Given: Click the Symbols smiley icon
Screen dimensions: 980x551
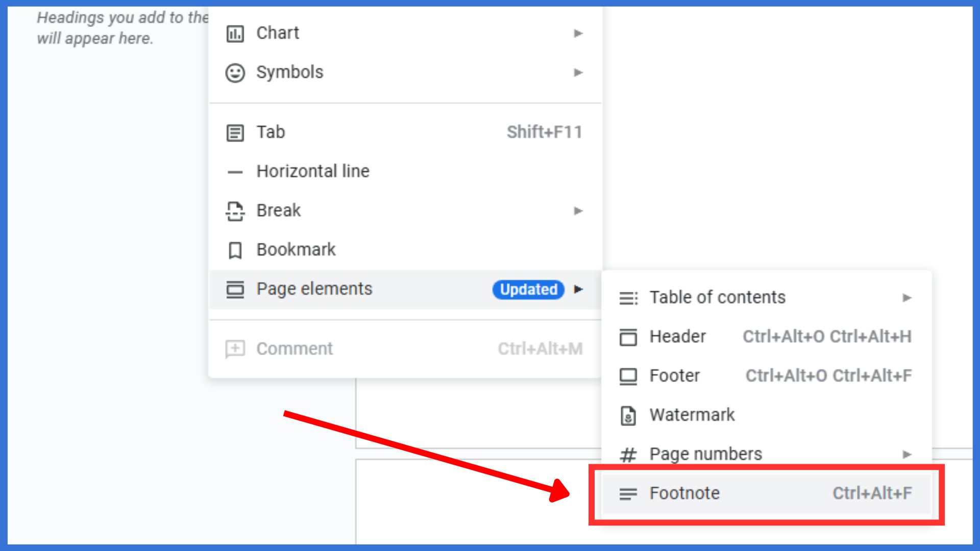Looking at the screenshot, I should [235, 72].
